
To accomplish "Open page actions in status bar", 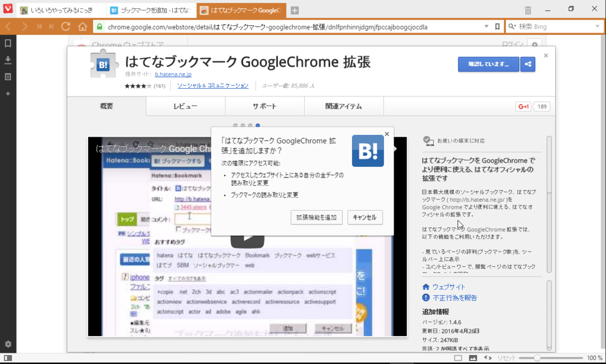I will (488, 358).
